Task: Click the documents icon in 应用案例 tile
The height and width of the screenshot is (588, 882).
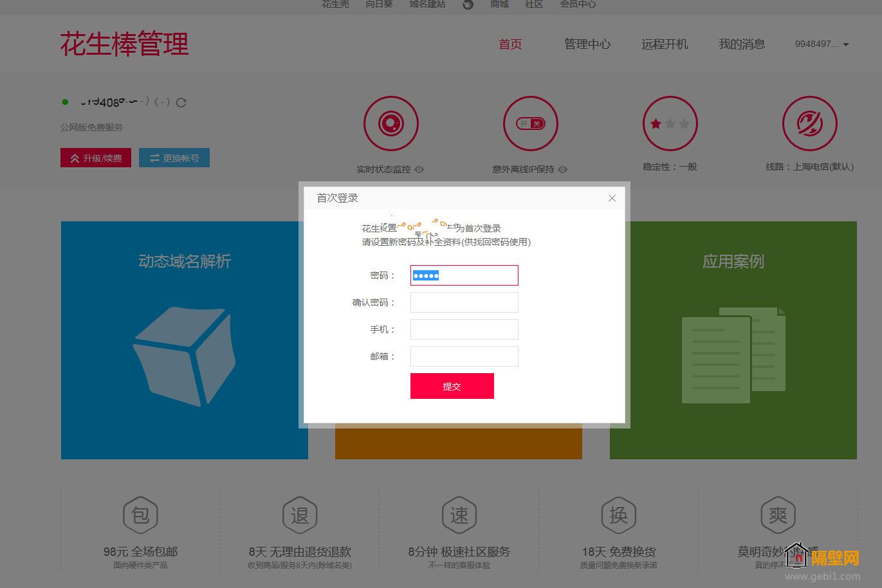Action: coord(733,355)
